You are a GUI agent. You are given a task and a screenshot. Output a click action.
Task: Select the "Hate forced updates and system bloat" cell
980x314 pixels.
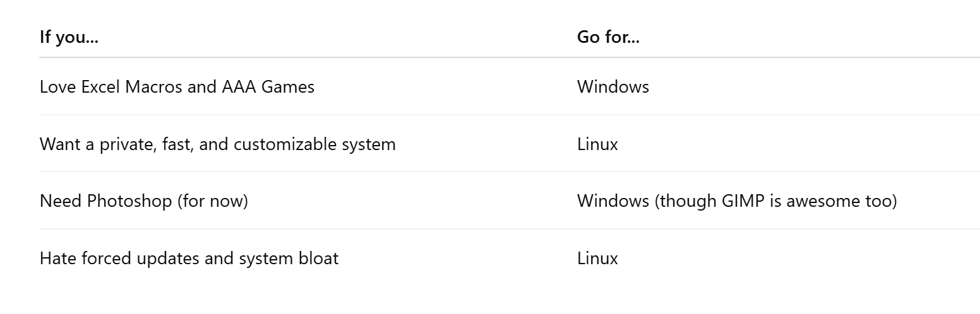[189, 258]
